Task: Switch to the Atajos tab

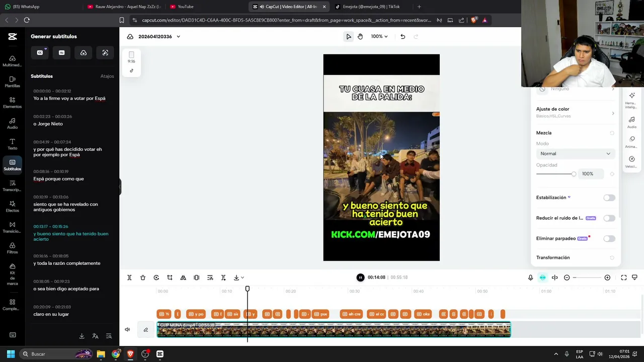Action: tap(107, 76)
